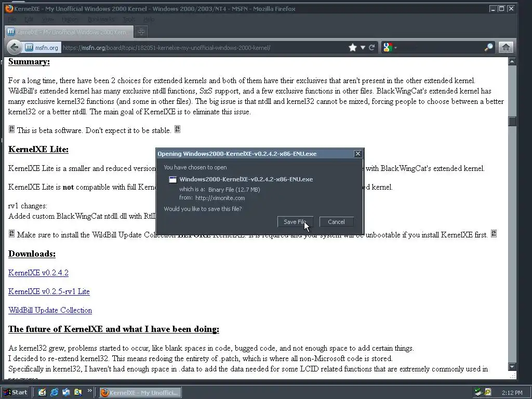Go back using the back arrow
The width and height of the screenshot is (532, 399).
14,47
